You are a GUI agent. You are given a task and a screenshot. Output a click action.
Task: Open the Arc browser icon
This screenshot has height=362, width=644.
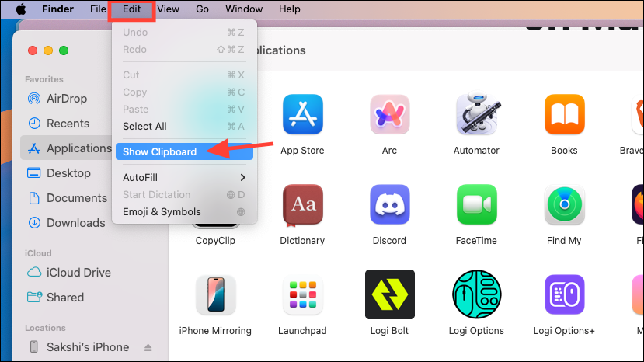tap(389, 114)
